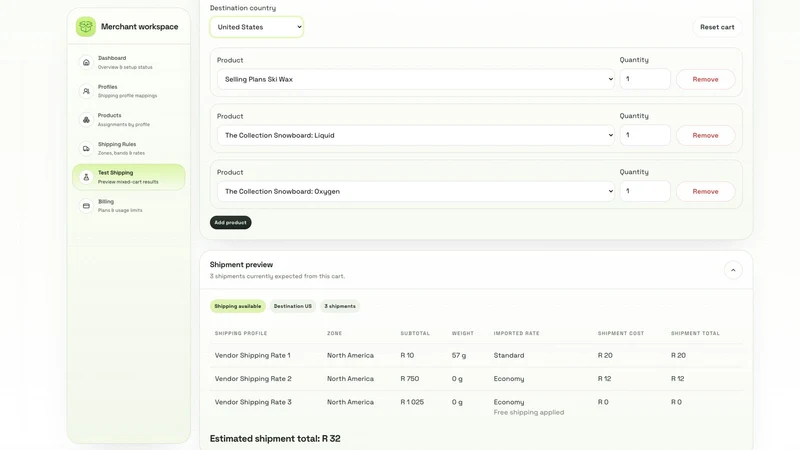The image size is (800, 450).
Task: Click the Shipping Rules truck icon
Action: coord(86,148)
